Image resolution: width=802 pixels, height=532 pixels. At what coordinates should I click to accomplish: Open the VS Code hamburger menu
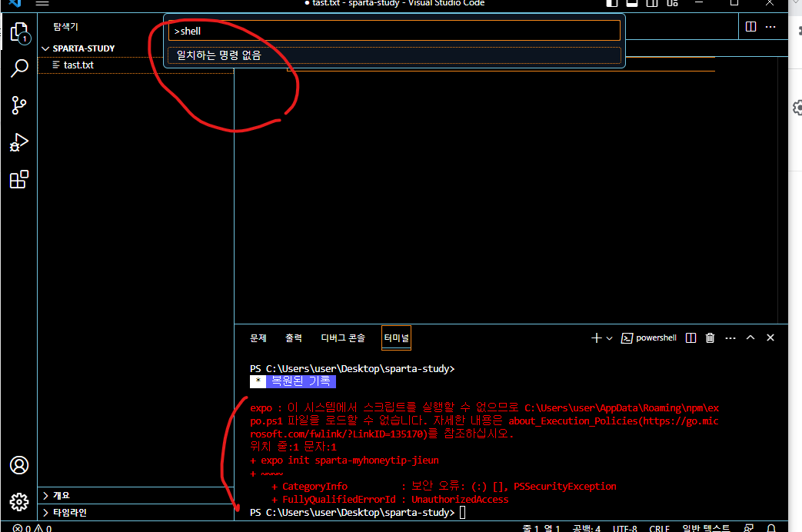point(42,3)
